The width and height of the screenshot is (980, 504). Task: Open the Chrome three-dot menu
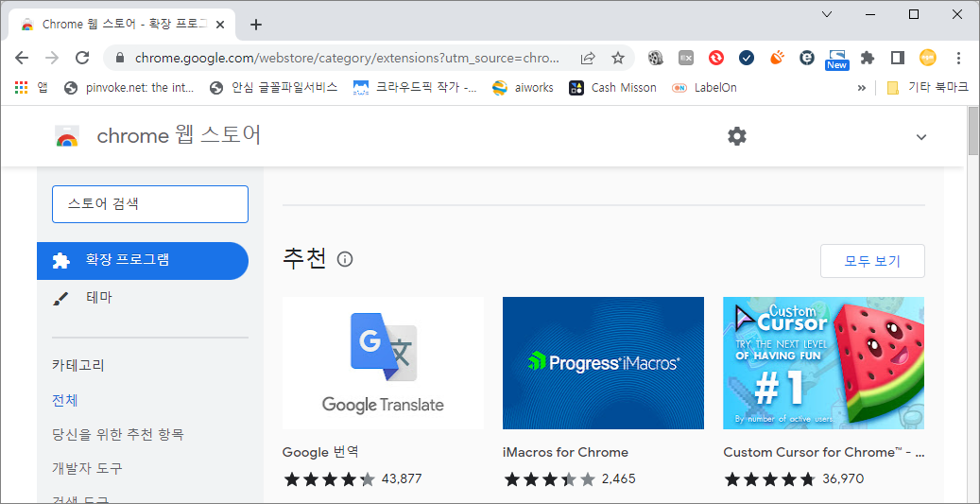click(958, 59)
